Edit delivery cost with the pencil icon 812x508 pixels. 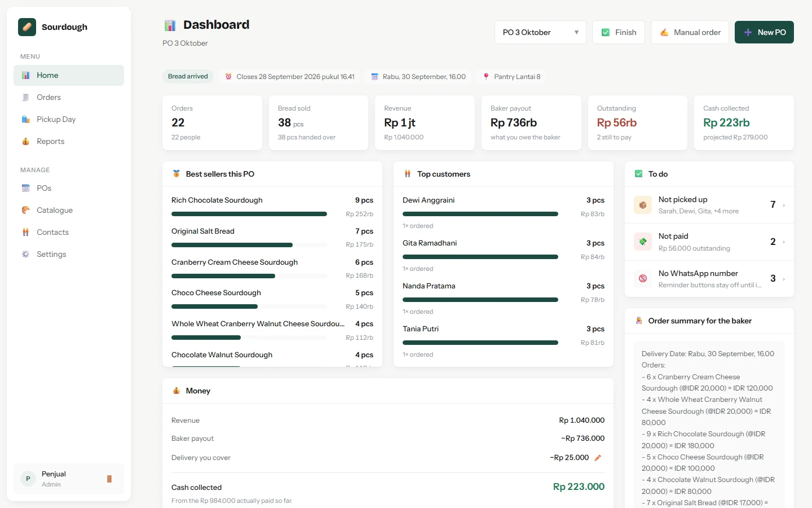pos(598,458)
